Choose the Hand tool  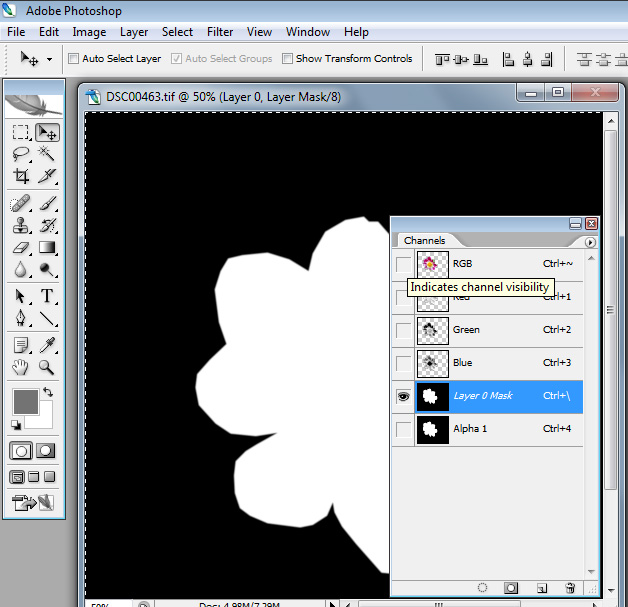(20, 367)
